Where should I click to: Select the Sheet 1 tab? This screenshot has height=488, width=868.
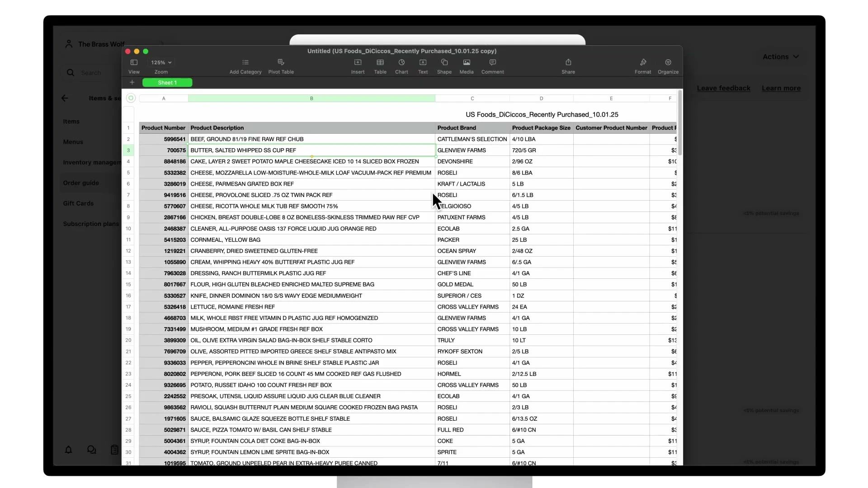(167, 83)
